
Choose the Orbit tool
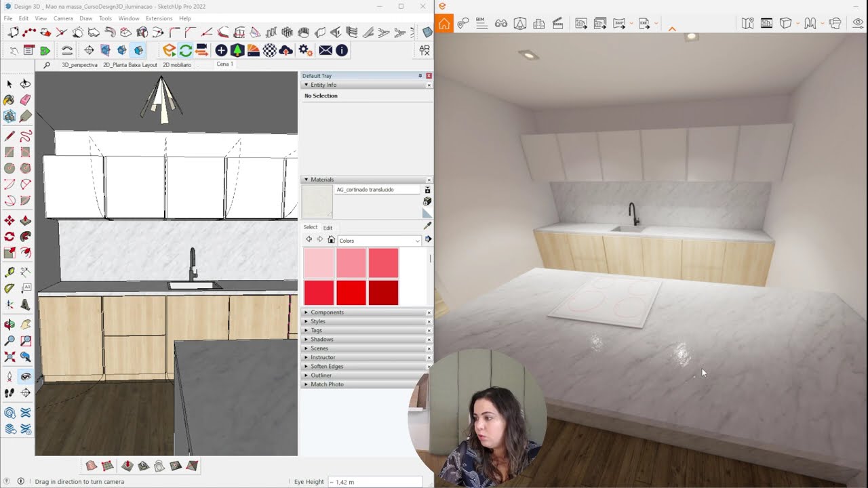[9, 325]
